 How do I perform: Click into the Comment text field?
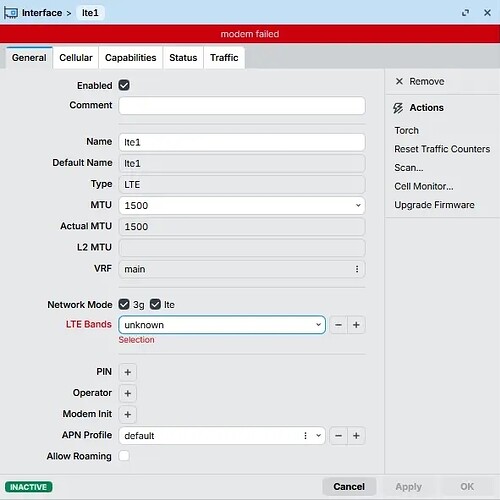242,106
